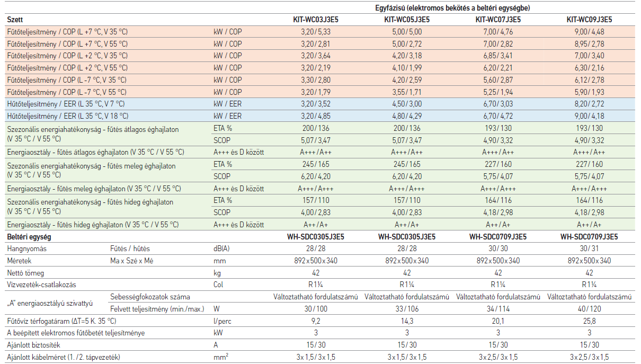The image size is (641, 364).
Task: Select the 'Vízvezeték-csatlakozás' row label
Action: coord(41,285)
